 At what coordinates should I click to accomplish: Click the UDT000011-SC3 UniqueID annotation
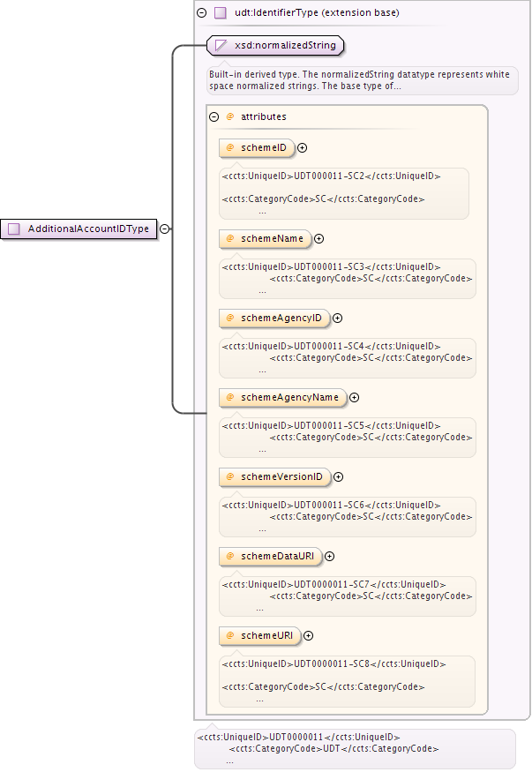coord(331,266)
